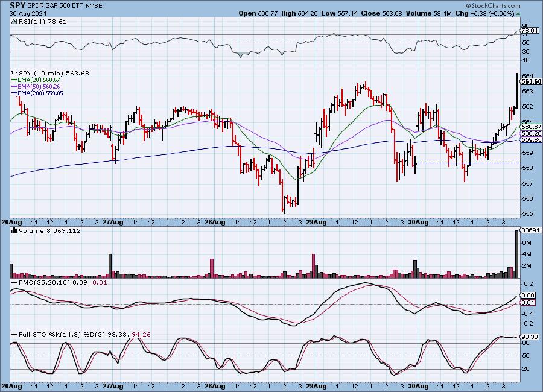Click the SPY (10 min) 563.68 panel label

coord(54,73)
